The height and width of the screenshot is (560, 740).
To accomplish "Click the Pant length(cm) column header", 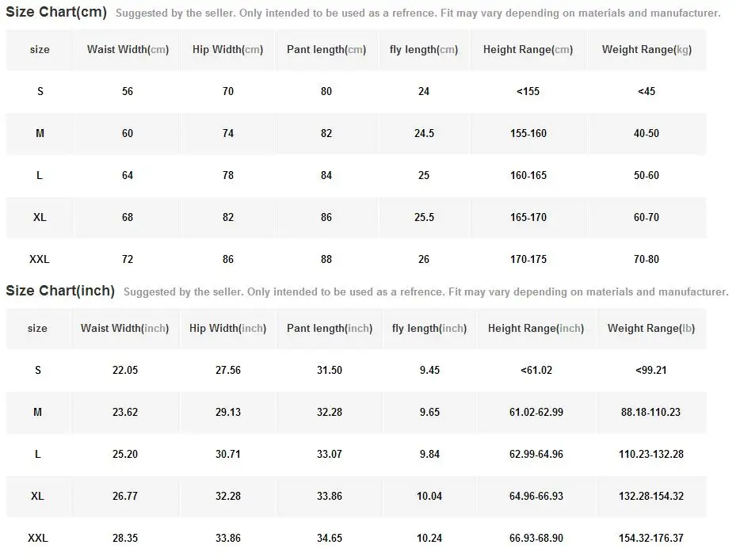I will 326,49.
